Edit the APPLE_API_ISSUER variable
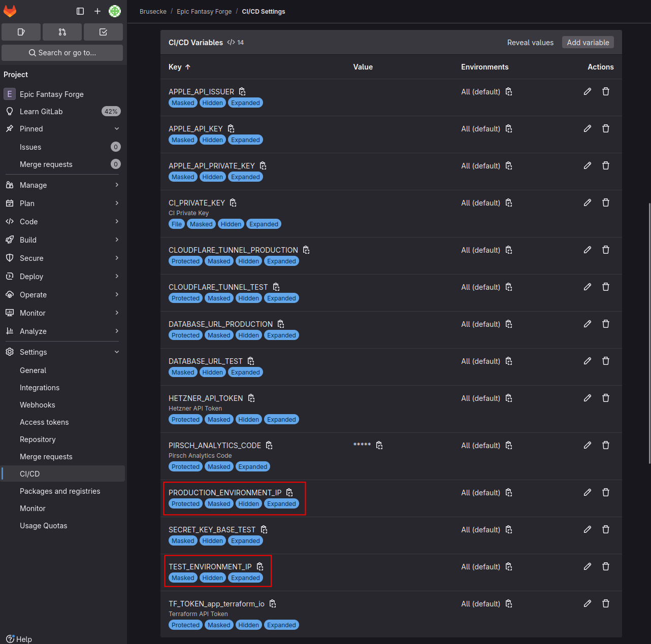 [588, 92]
